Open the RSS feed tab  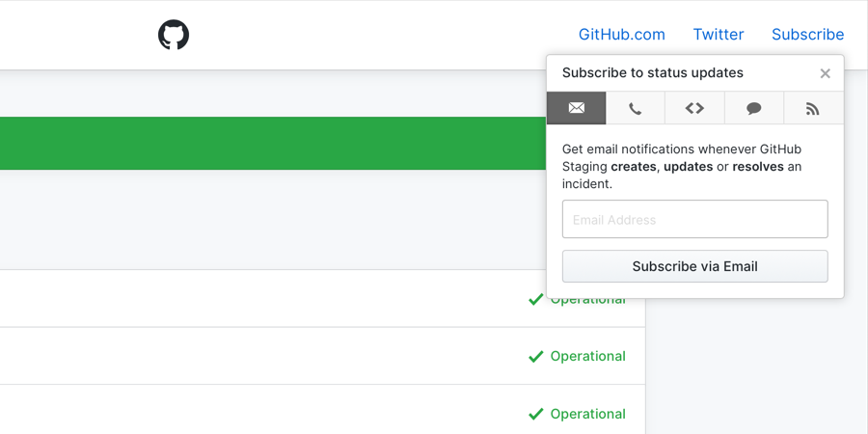click(813, 108)
